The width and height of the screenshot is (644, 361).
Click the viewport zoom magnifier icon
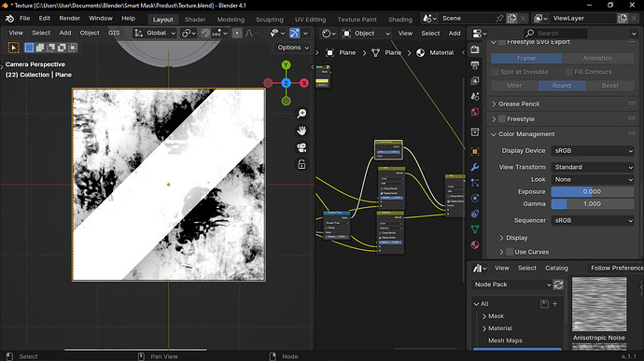[301, 114]
